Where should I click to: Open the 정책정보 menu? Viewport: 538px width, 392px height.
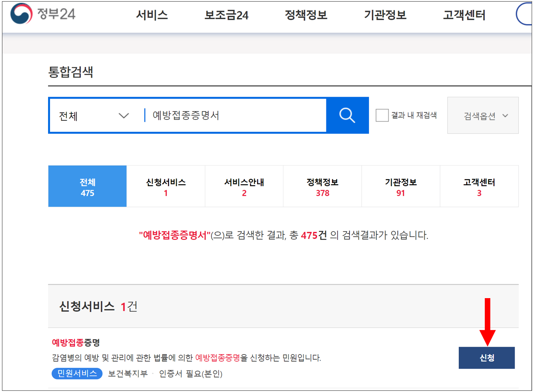306,15
